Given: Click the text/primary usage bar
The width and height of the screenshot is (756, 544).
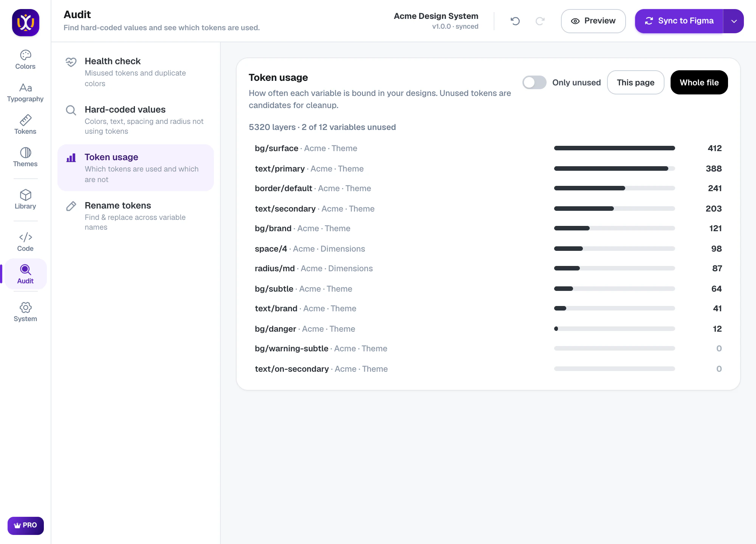Looking at the screenshot, I should click(615, 168).
